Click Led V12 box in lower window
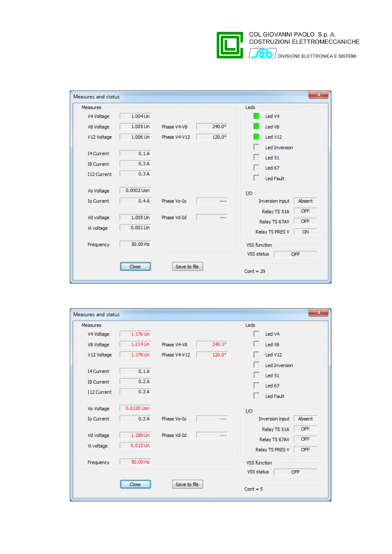 pos(256,355)
